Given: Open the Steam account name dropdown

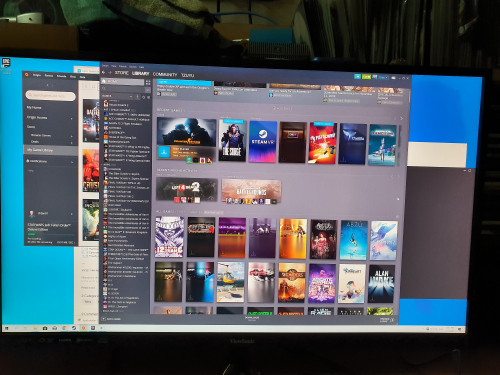Looking at the screenshot, I should click(x=382, y=77).
